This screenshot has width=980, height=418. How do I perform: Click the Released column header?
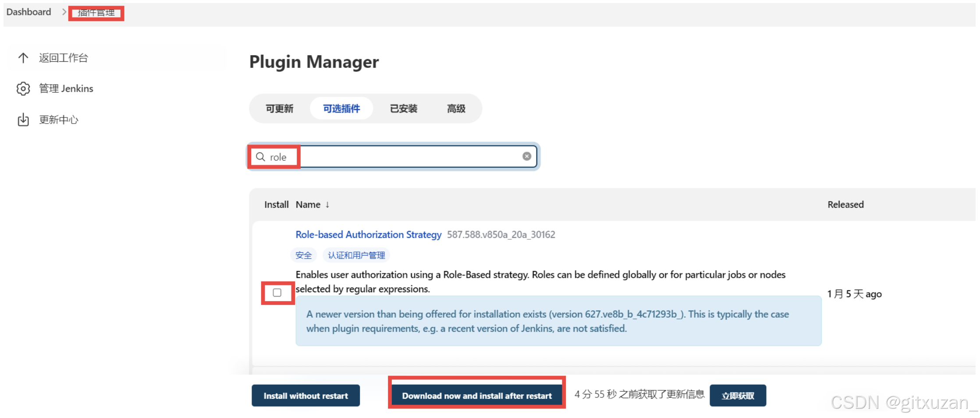click(x=846, y=205)
